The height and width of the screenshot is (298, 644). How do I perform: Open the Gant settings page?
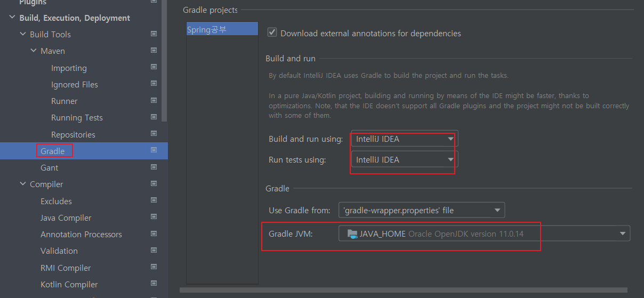tap(49, 167)
